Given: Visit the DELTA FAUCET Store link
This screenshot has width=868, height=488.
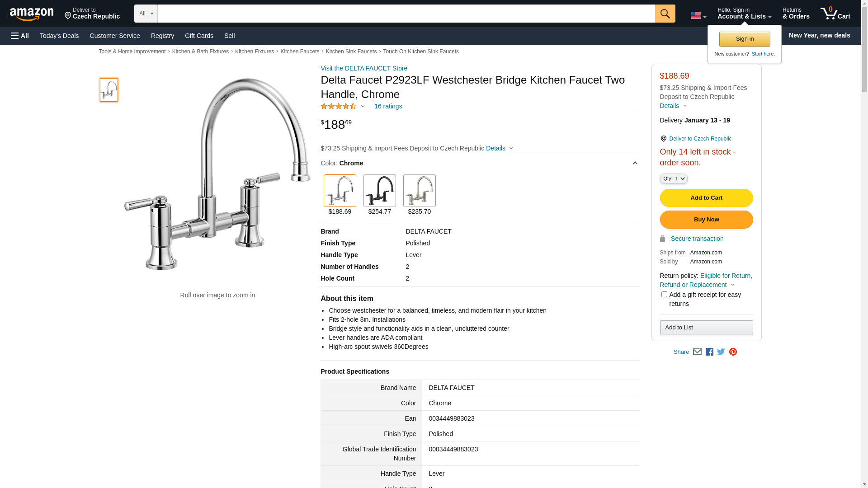Looking at the screenshot, I should (364, 68).
